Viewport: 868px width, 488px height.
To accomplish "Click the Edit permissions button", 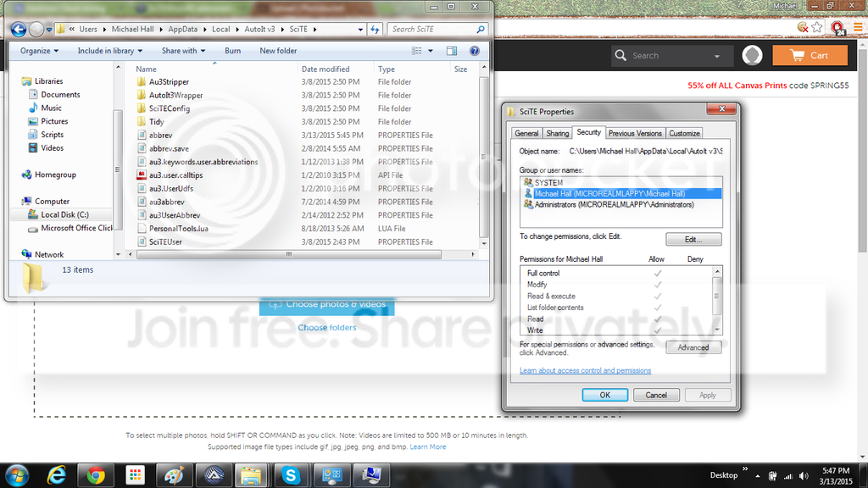I will [693, 239].
